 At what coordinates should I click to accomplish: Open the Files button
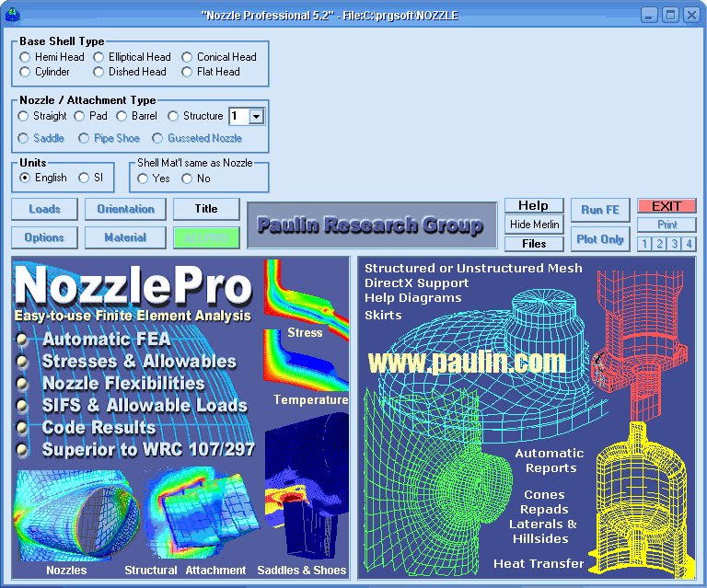click(x=534, y=244)
